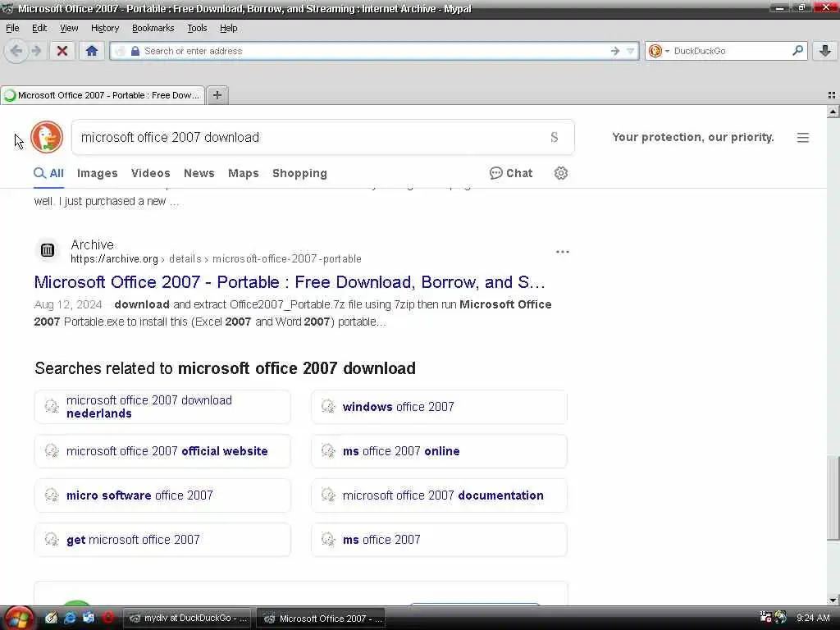Click the scrollbar down arrow
Viewport: 840px width, 630px height.
tap(833, 600)
